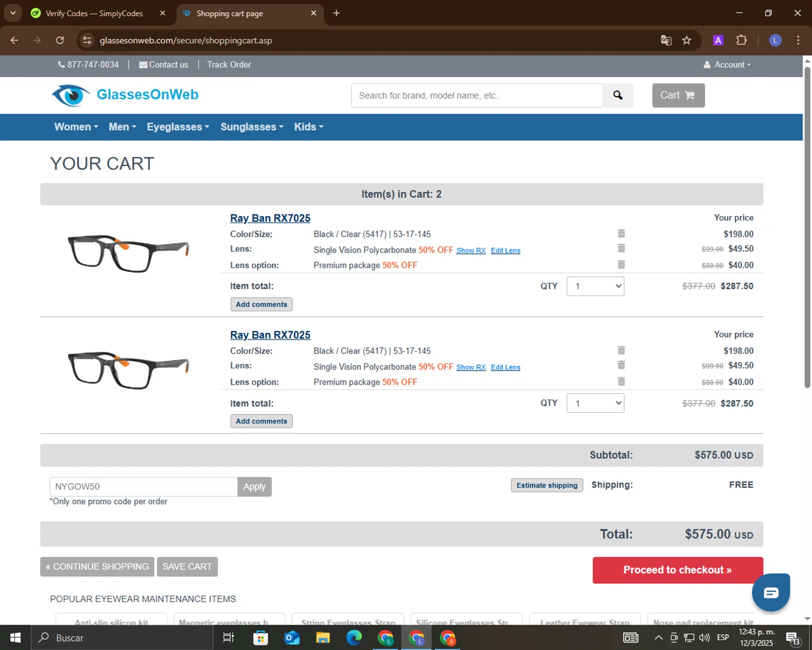The height and width of the screenshot is (650, 812).
Task: Reload the page
Action: click(x=60, y=40)
